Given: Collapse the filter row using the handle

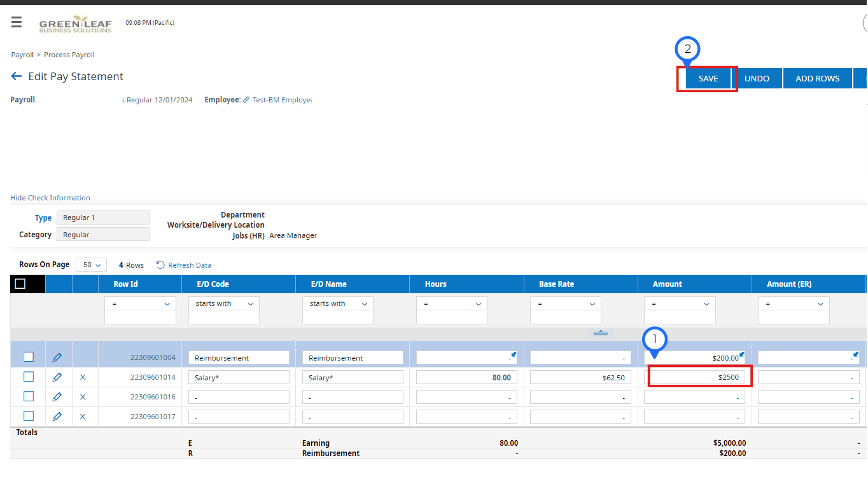Looking at the screenshot, I should pos(601,333).
